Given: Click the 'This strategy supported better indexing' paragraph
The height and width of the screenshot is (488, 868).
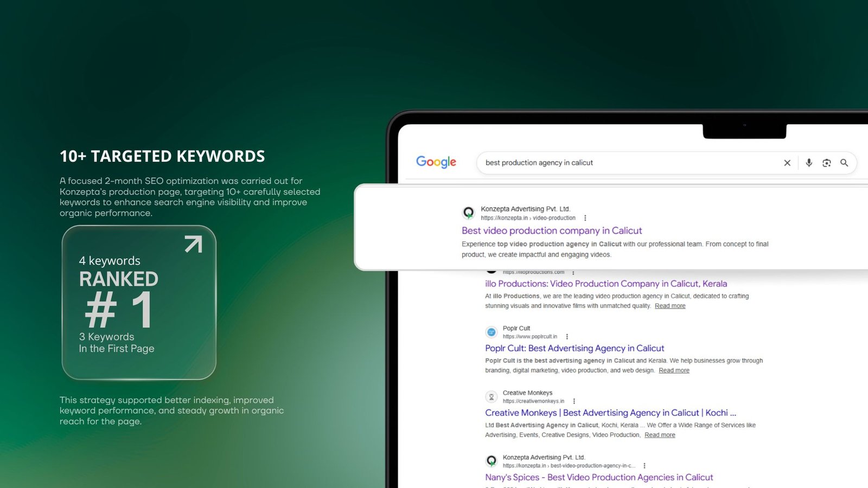Looking at the screenshot, I should tap(171, 411).
